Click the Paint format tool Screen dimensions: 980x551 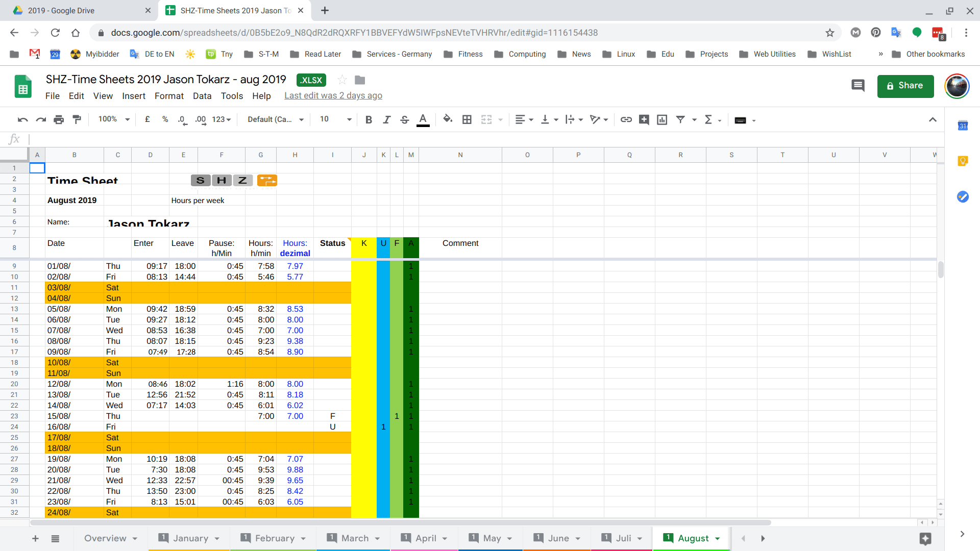(x=77, y=119)
